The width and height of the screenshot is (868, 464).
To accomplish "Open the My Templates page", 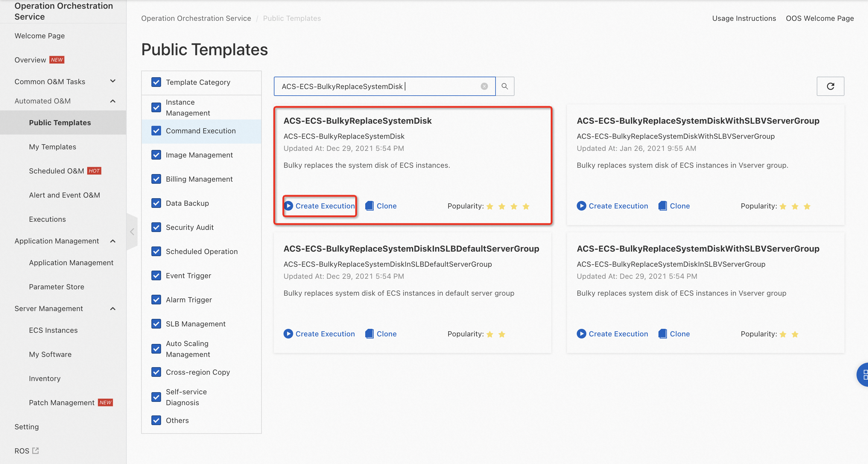I will pyautogui.click(x=52, y=147).
